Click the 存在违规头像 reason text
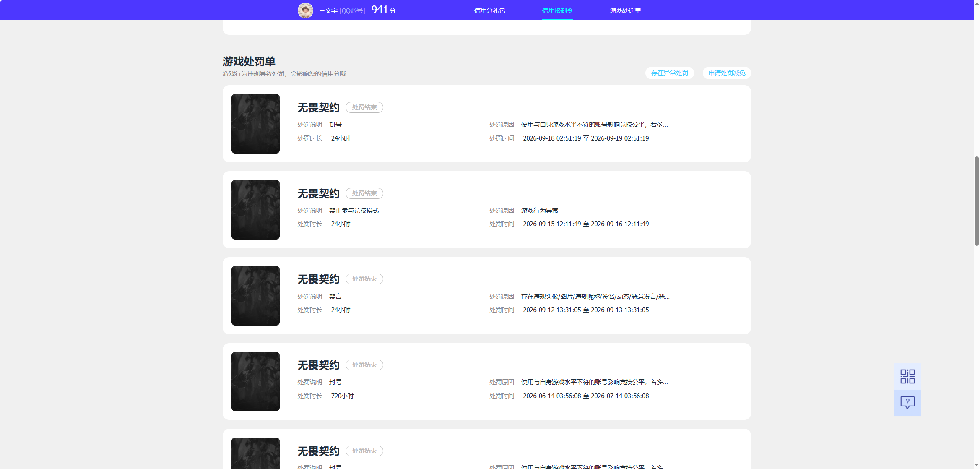 click(595, 297)
